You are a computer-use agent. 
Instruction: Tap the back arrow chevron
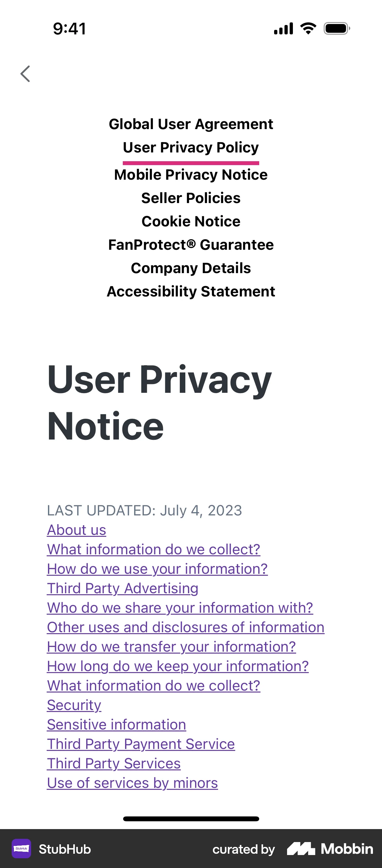tap(25, 74)
